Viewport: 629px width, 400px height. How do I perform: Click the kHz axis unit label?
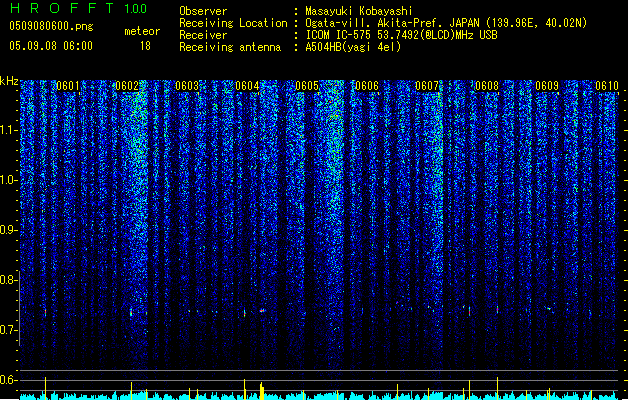[x=9, y=81]
